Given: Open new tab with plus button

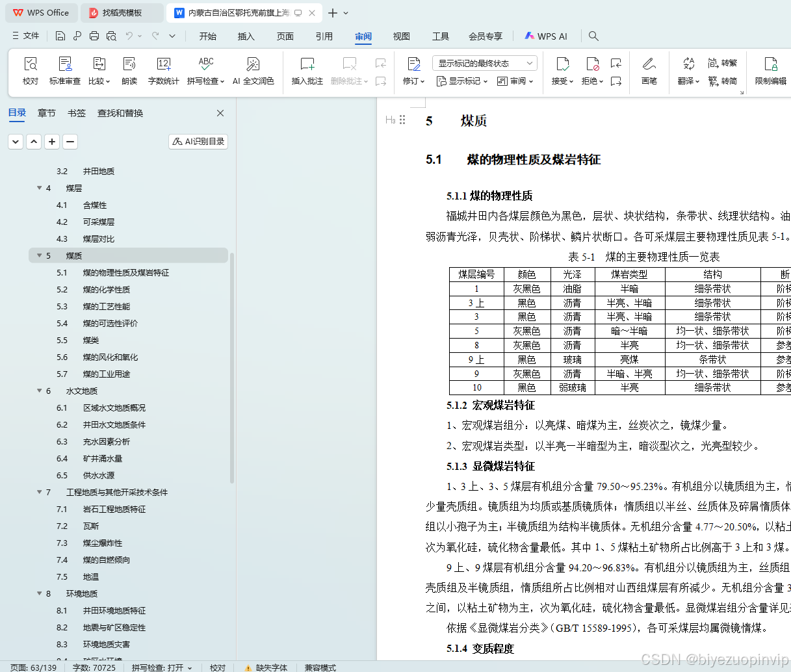Looking at the screenshot, I should pyautogui.click(x=332, y=13).
